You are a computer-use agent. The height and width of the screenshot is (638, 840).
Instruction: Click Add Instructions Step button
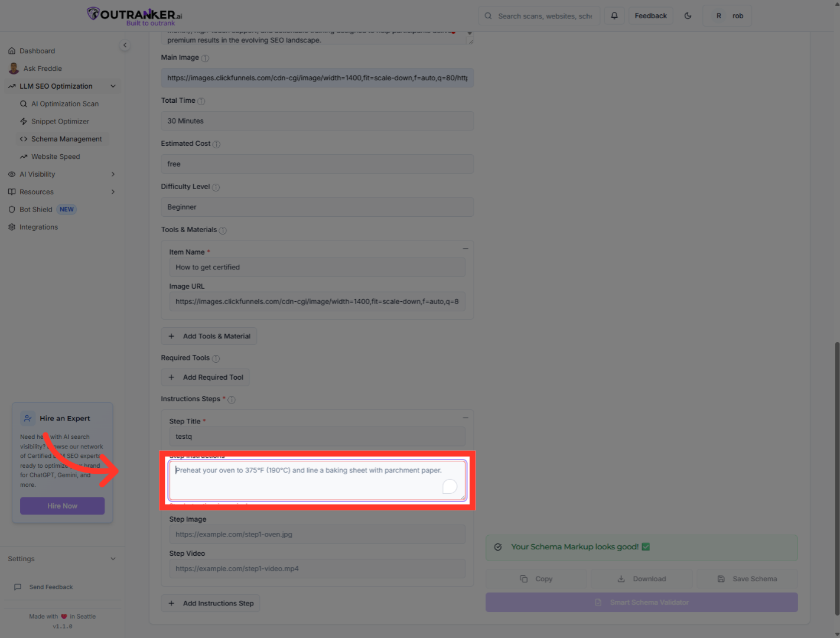(211, 603)
